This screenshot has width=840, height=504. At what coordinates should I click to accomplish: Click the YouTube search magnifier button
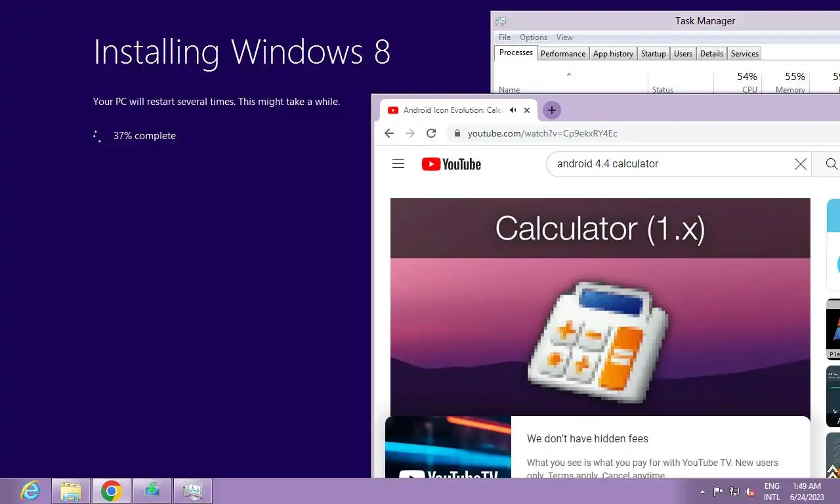(831, 164)
